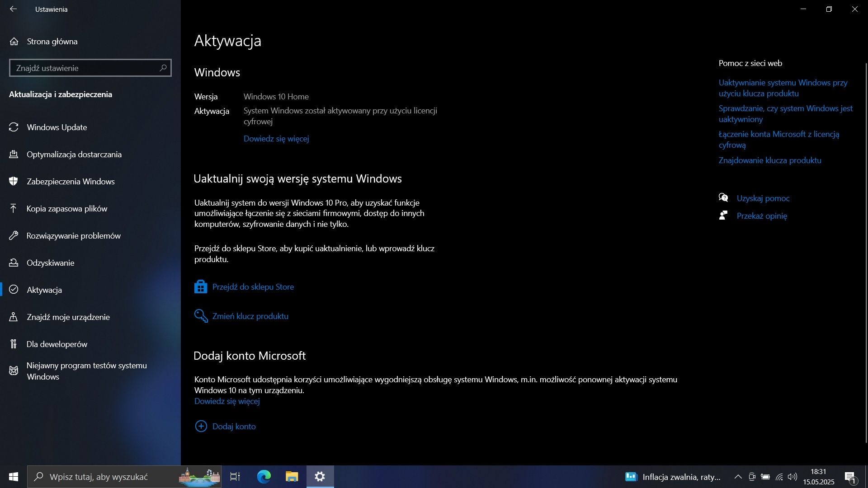Click the Uzyskaj pomoc chat icon
This screenshot has height=488, width=868.
[723, 198]
